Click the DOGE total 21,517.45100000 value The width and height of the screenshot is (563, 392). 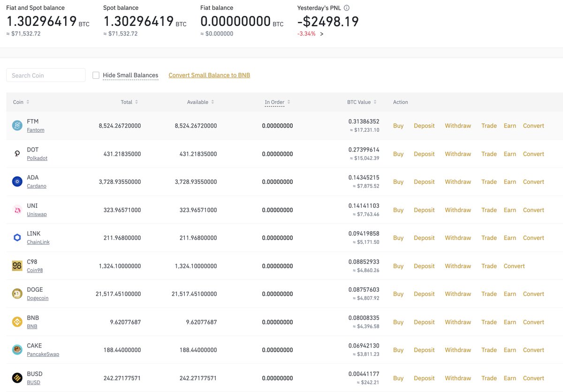click(118, 294)
